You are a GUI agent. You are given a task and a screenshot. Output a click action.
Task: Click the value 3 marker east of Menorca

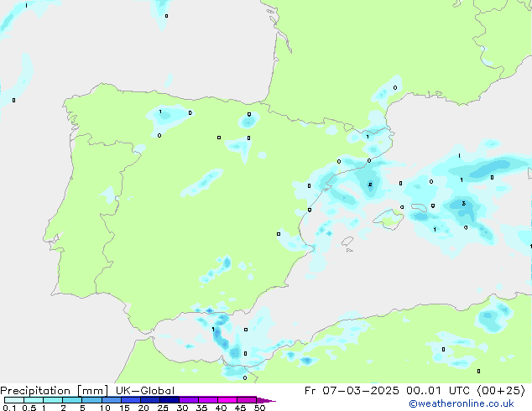(x=463, y=203)
